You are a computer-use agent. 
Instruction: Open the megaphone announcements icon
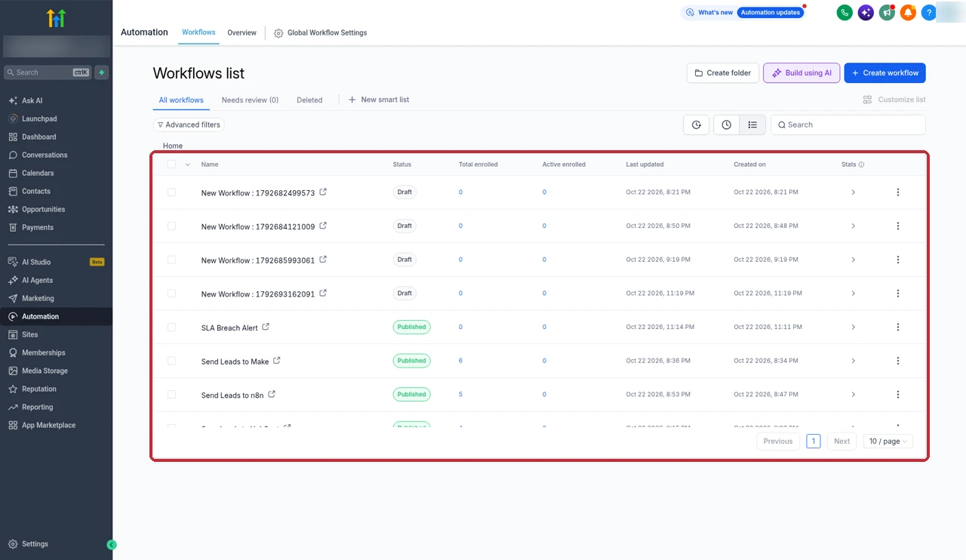pyautogui.click(x=887, y=13)
